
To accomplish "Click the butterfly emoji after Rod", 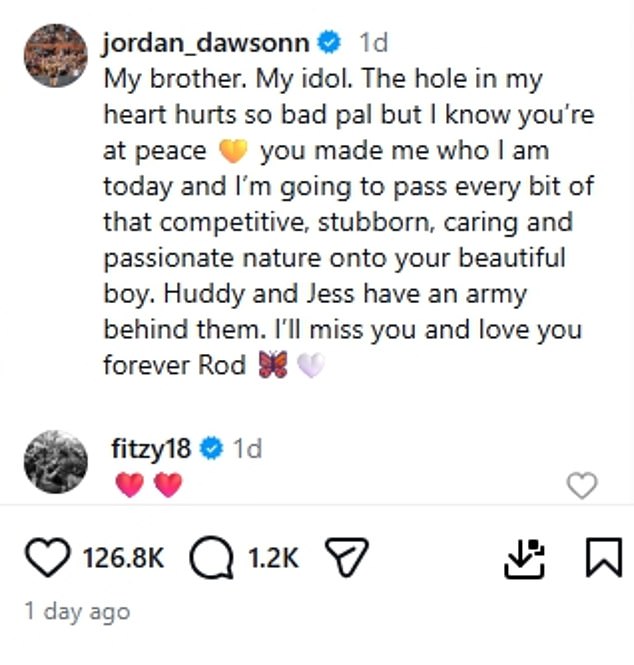I will pyautogui.click(x=273, y=364).
